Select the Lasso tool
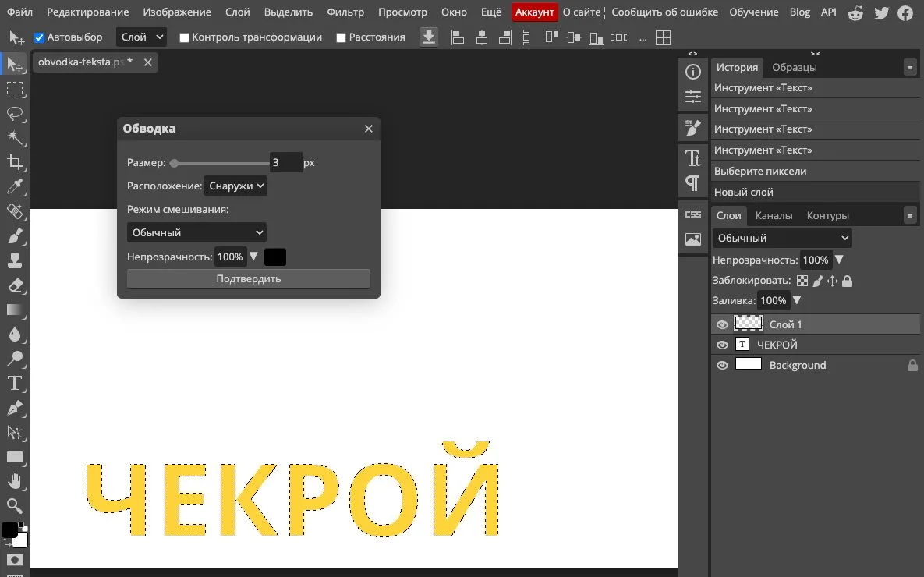This screenshot has height=577, width=924. coord(15,113)
